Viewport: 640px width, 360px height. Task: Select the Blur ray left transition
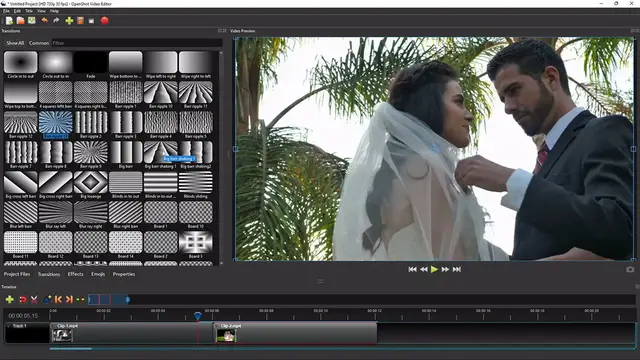(56, 215)
